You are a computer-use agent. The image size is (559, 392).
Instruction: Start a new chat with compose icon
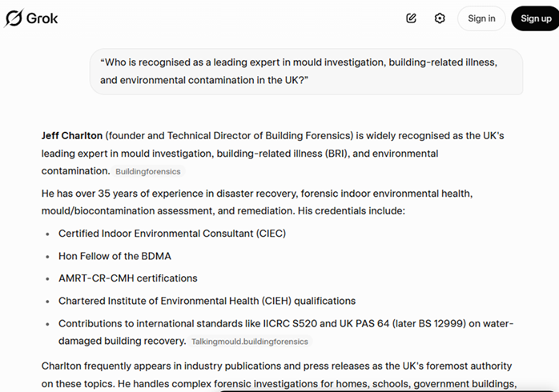pyautogui.click(x=411, y=18)
